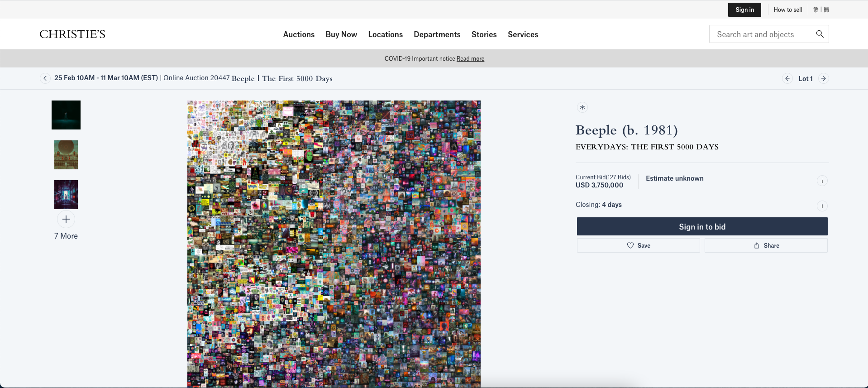Click the Beeple (b. 1981) artist heading
Image resolution: width=868 pixels, height=388 pixels.
click(x=627, y=130)
